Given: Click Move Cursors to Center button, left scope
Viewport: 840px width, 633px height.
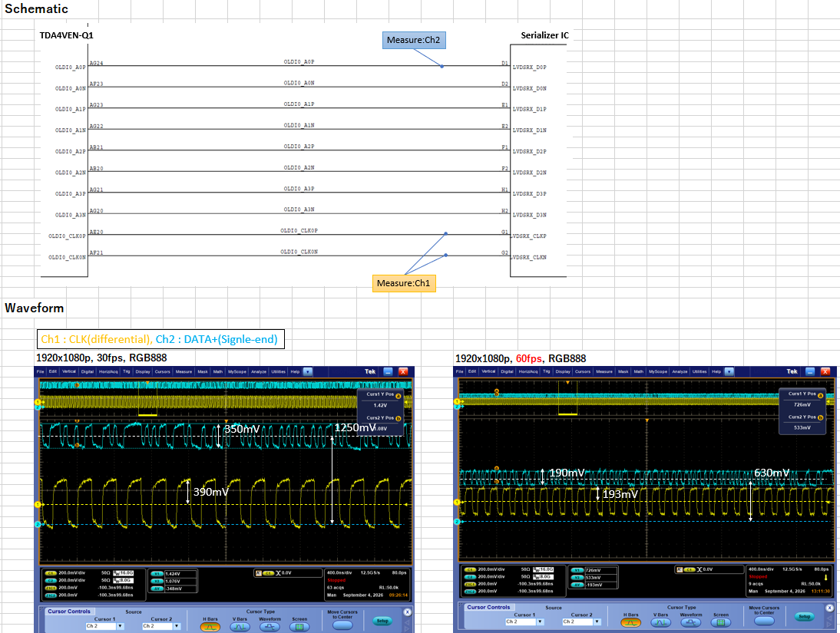Looking at the screenshot, I should point(342,625).
